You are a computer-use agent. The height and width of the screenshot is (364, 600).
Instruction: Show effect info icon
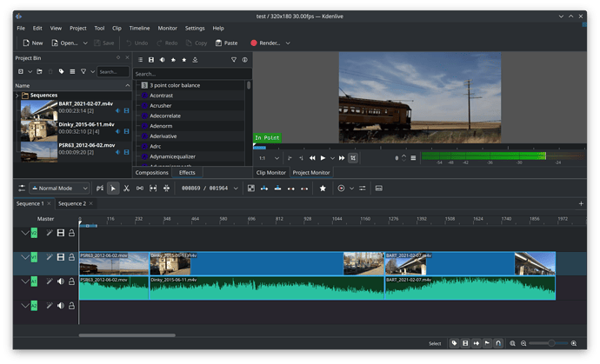[x=244, y=60]
